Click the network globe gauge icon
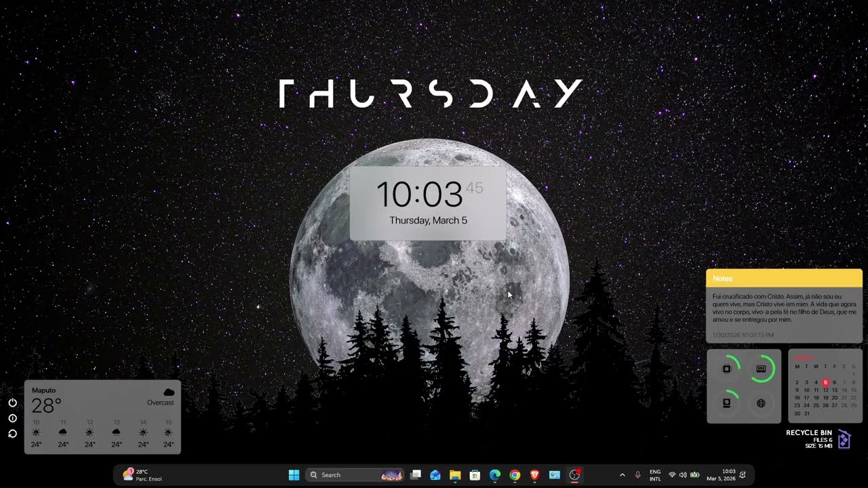 click(x=761, y=403)
